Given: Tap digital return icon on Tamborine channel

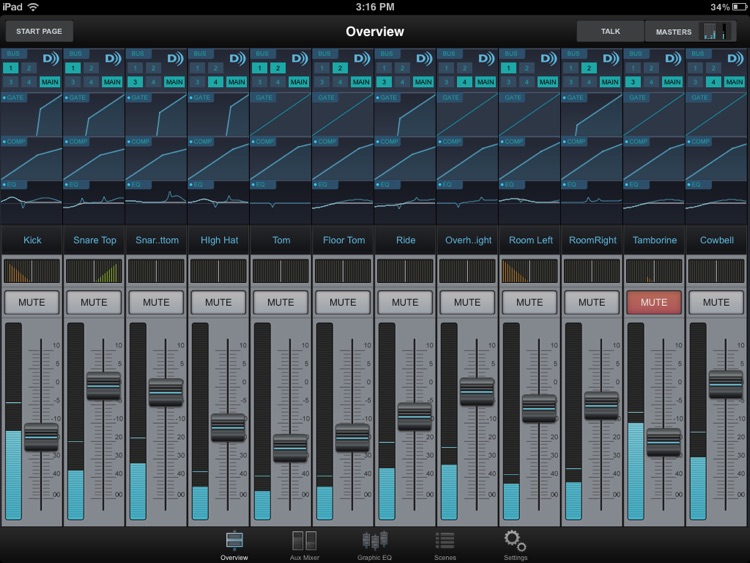Looking at the screenshot, I should point(673,58).
